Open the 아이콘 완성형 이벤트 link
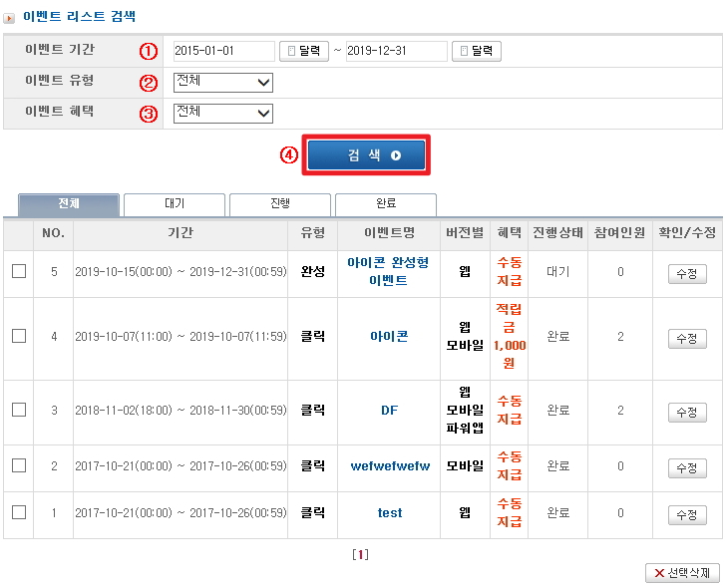Image resolution: width=725 pixels, height=588 pixels. pyautogui.click(x=388, y=271)
